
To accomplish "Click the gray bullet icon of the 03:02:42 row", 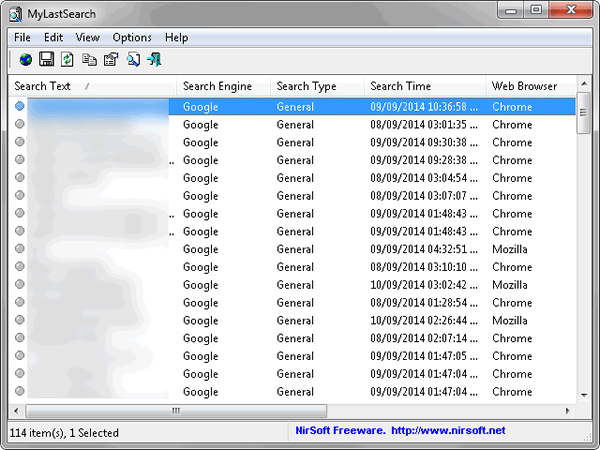I will 20,284.
